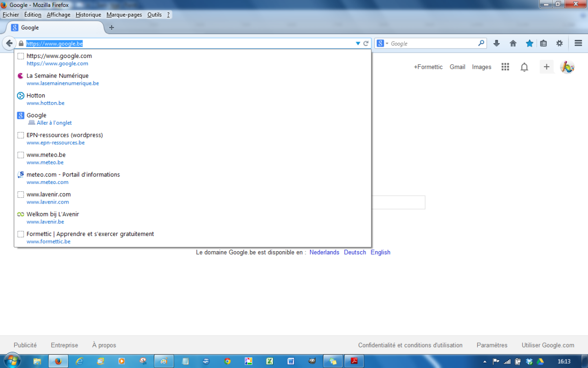Open Excel from the taskbar

point(269,361)
